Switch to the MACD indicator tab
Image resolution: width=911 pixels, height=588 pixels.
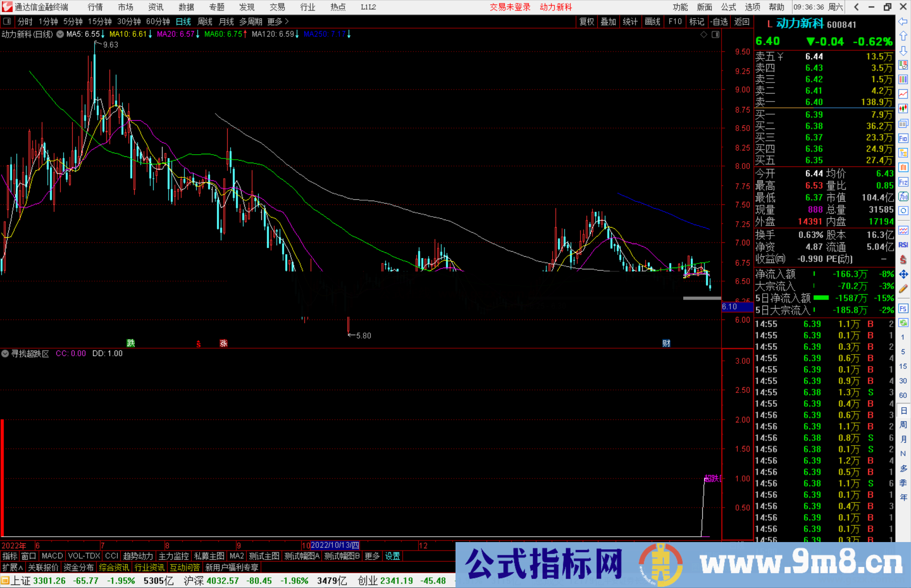point(52,556)
